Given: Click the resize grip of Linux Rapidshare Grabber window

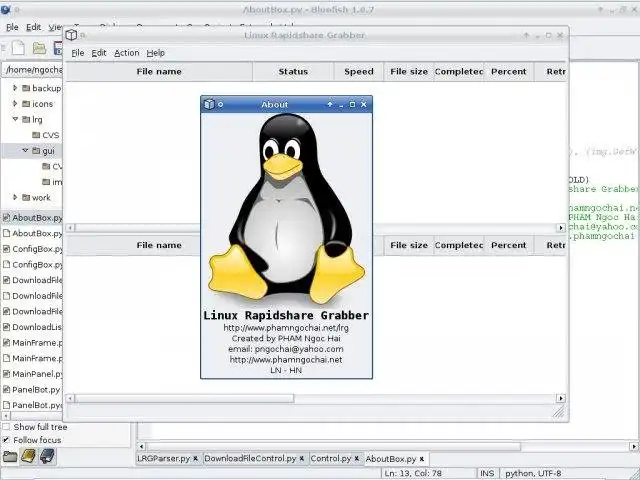Looking at the screenshot, I should [x=558, y=413].
